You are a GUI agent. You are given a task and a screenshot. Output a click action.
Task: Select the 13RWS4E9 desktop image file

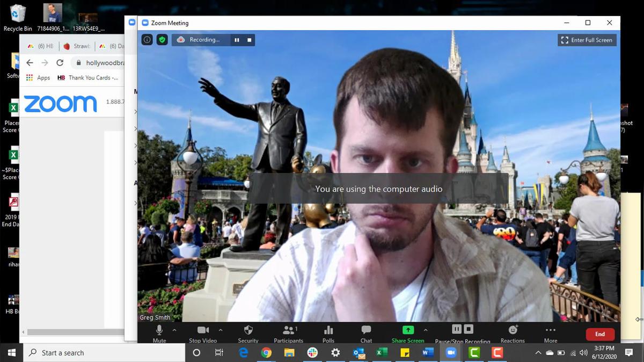pos(89,21)
